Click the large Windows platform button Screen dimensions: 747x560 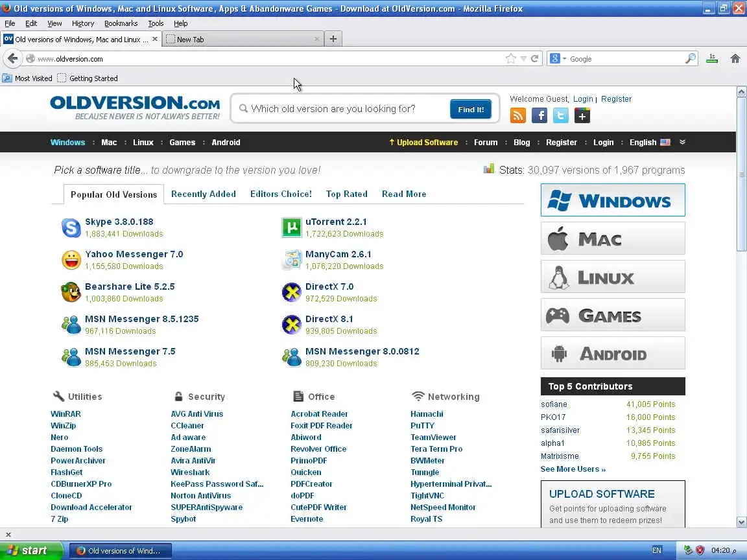click(613, 200)
